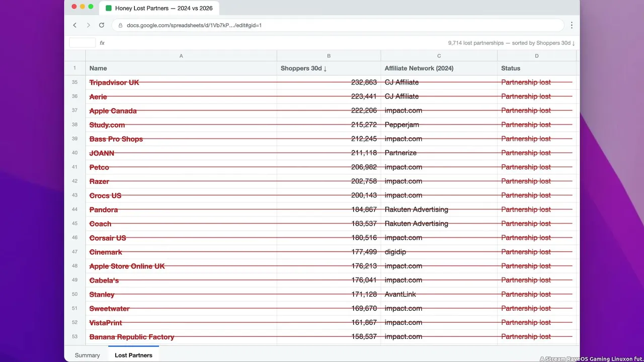Click the address bar URL field
Viewport: 644px width, 362px height.
click(x=338, y=25)
